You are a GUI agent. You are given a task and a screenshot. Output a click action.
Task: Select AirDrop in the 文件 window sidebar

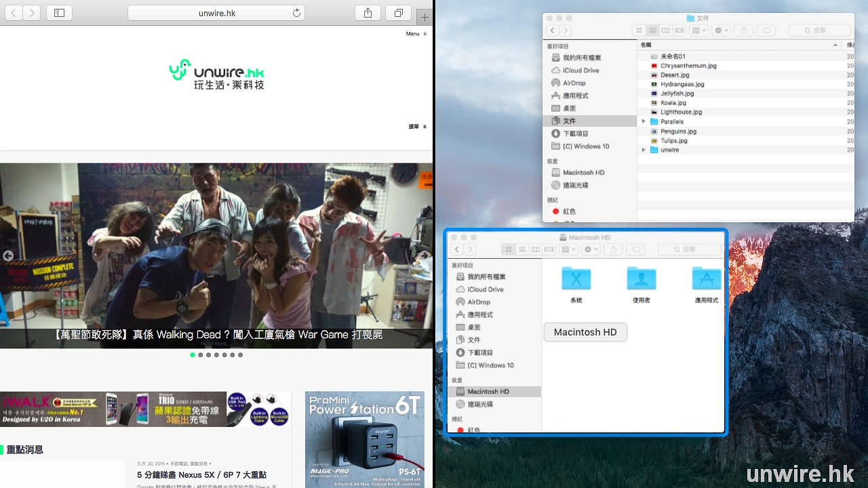(x=574, y=83)
